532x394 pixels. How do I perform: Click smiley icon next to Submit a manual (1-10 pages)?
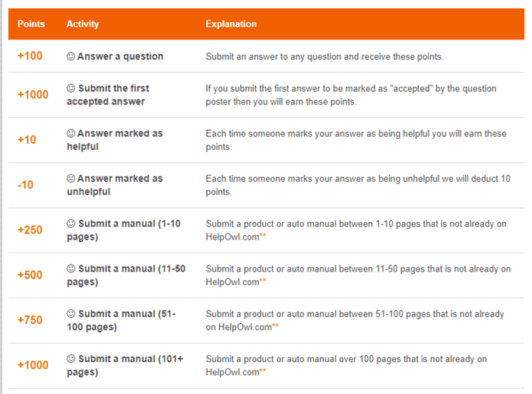71,223
